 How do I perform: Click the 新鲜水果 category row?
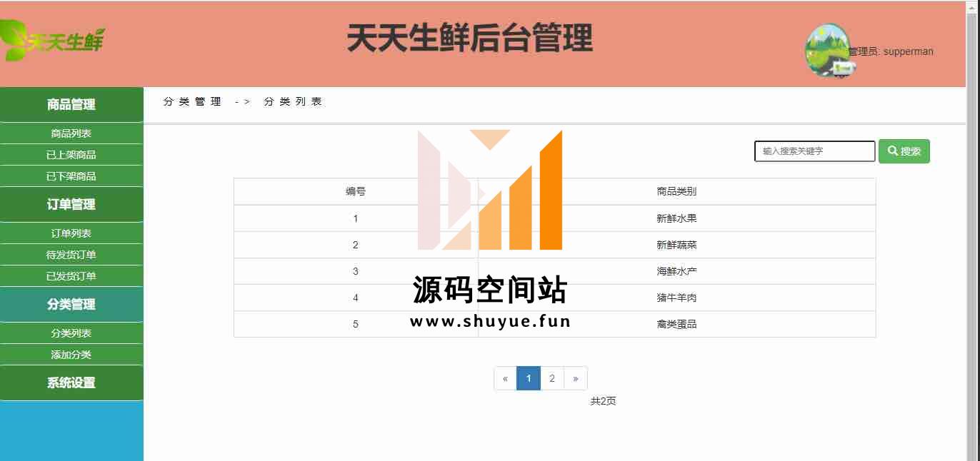(676, 218)
